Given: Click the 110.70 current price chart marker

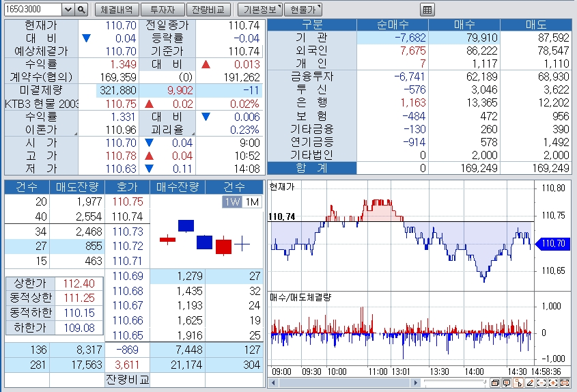Looking at the screenshot, I should (552, 244).
